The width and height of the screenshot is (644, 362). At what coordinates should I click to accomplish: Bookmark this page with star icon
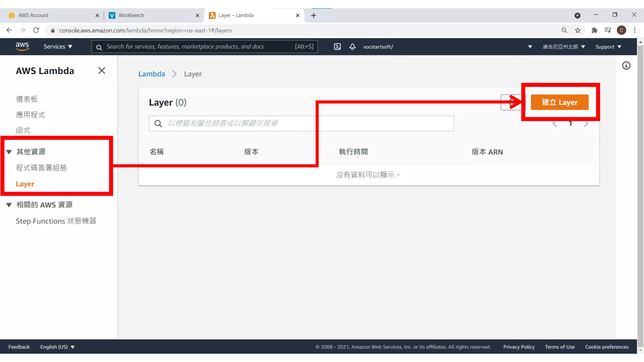coord(578,30)
